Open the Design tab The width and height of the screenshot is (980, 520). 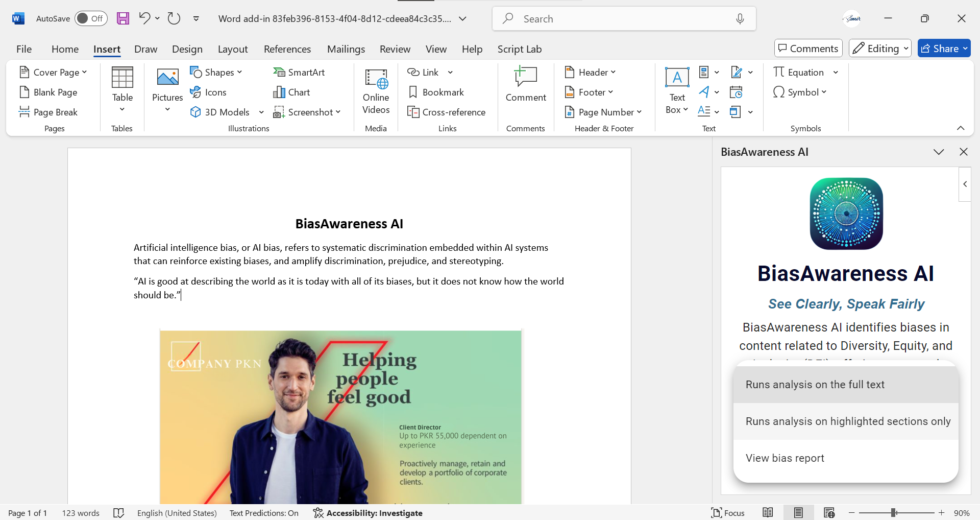(187, 49)
